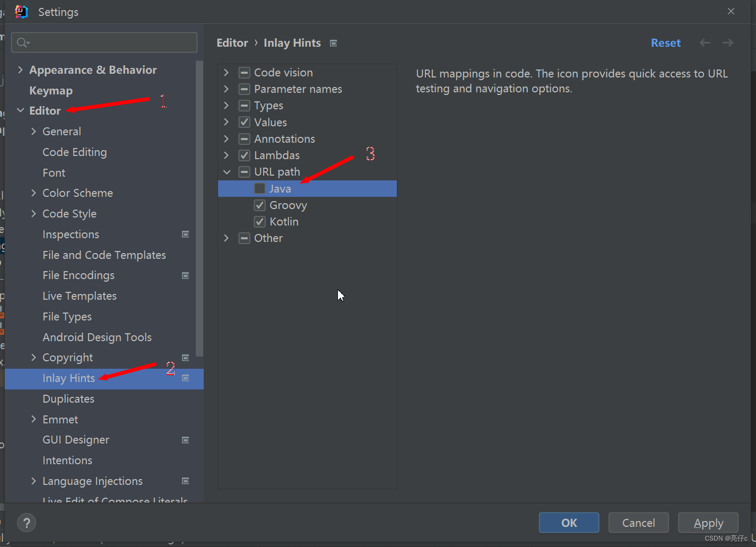Enable the Java checkbox under URL path
This screenshot has height=547, width=756.
tap(259, 188)
